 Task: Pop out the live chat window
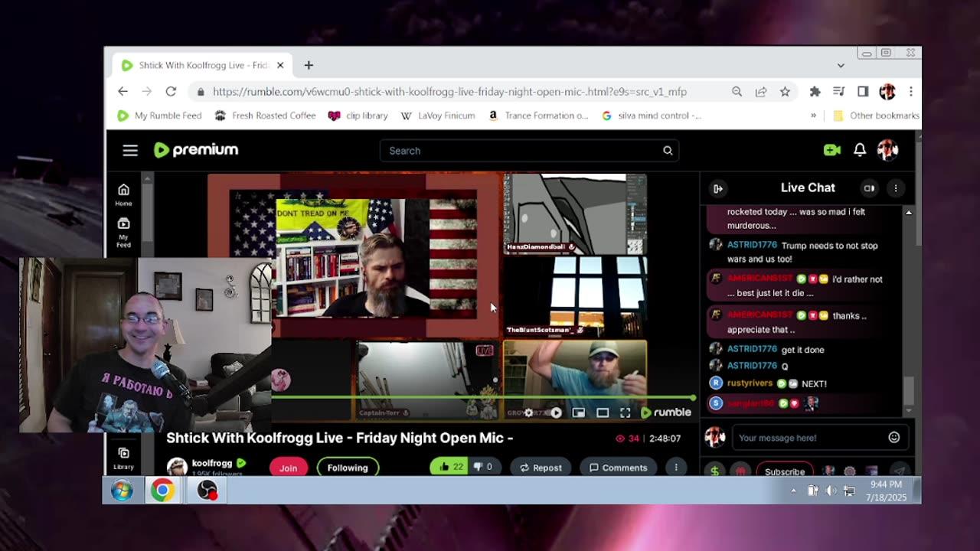[869, 187]
